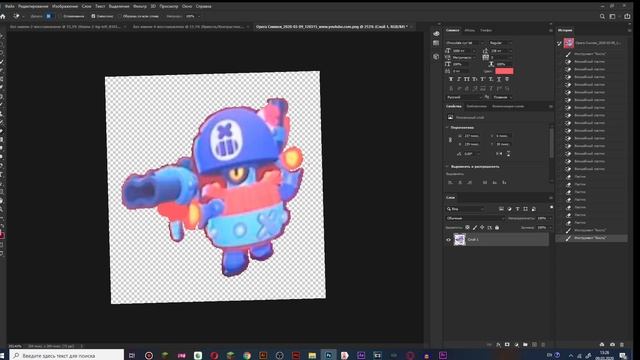The height and width of the screenshot is (360, 640).
Task: Open the Изображение menu
Action: (64, 7)
